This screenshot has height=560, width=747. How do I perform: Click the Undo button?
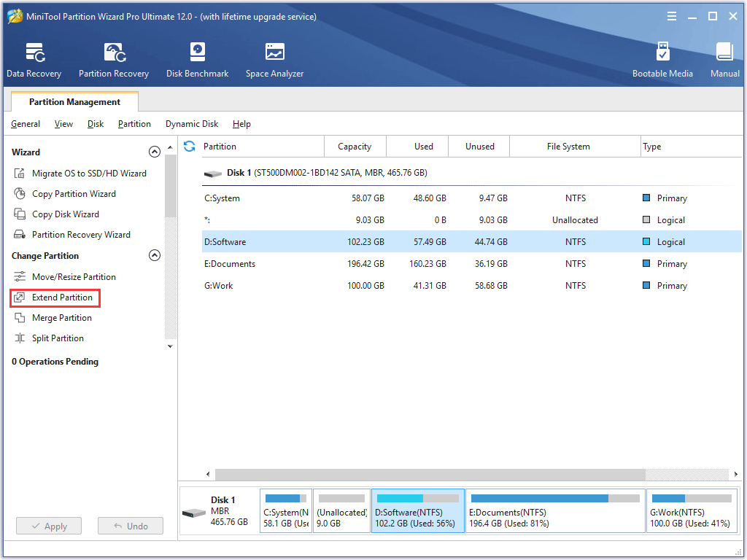point(131,526)
